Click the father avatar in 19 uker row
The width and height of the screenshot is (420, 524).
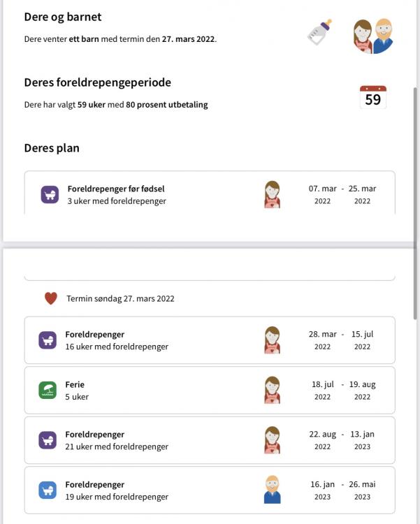click(273, 490)
